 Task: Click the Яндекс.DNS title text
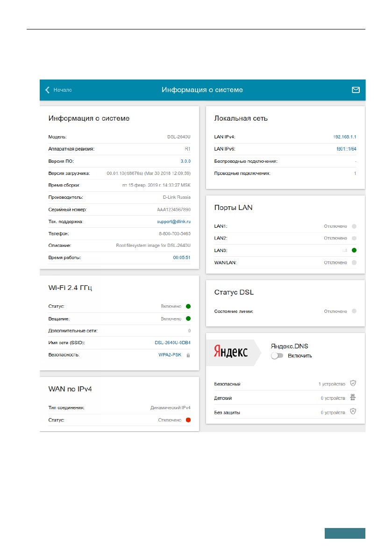(289, 346)
